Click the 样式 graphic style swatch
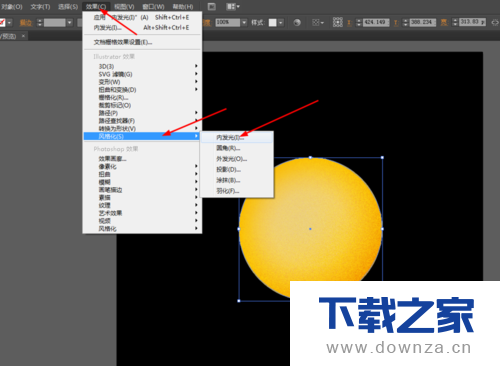 tap(273, 23)
